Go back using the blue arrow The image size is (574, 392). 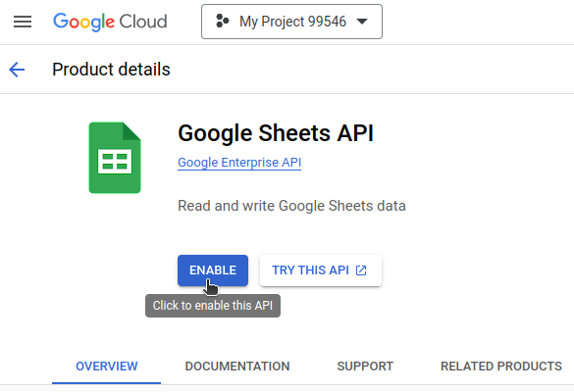point(17,70)
